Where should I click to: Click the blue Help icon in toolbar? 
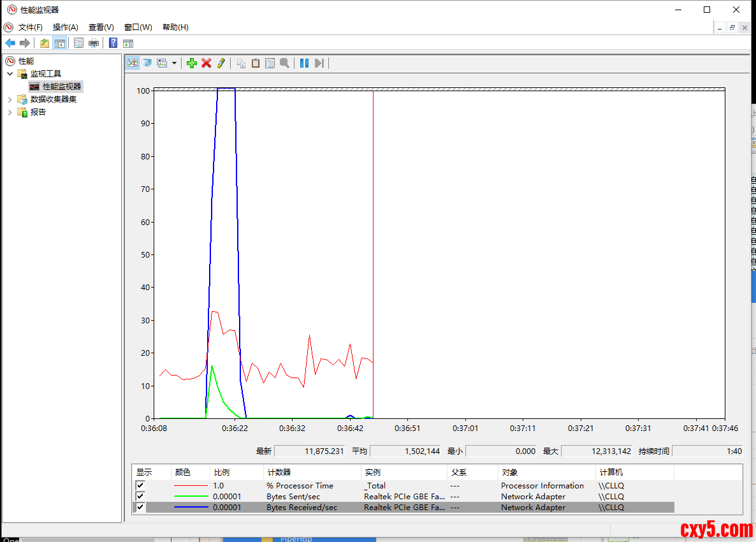click(113, 43)
